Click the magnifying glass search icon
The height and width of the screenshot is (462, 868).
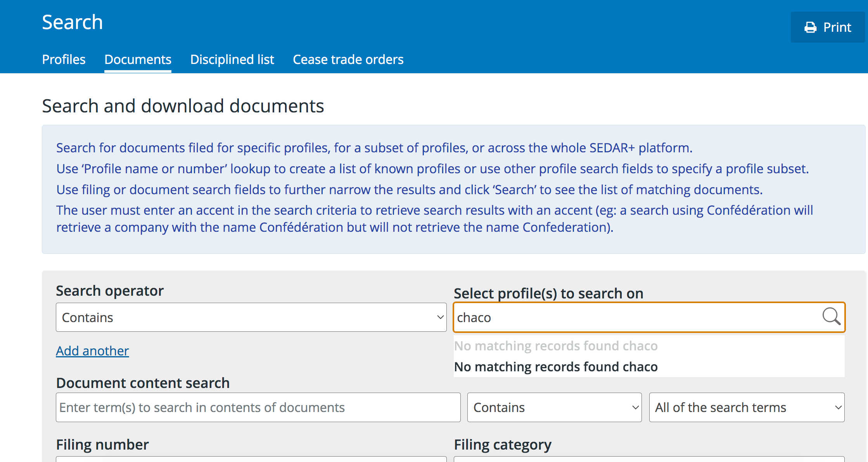(x=831, y=317)
